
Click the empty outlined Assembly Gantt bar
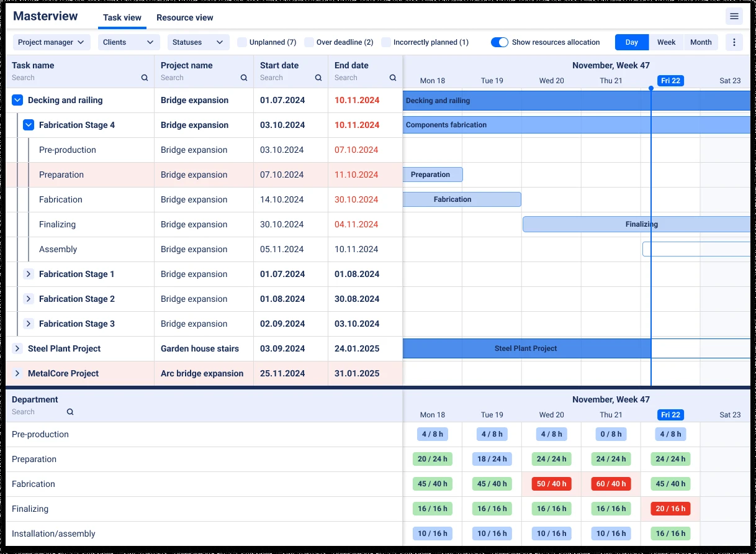click(696, 249)
